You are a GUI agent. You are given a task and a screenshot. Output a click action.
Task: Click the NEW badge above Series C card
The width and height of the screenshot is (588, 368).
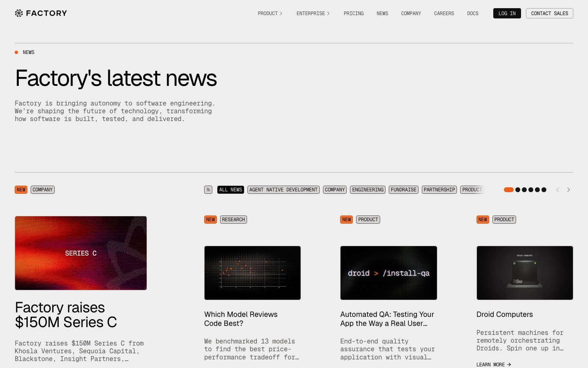point(21,190)
